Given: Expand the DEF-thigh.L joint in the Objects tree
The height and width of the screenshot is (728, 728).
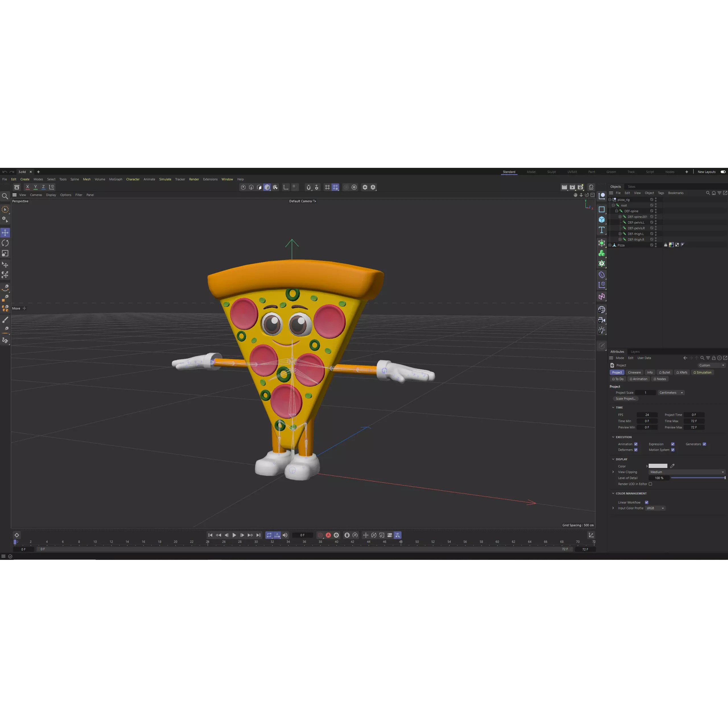Looking at the screenshot, I should click(620, 234).
